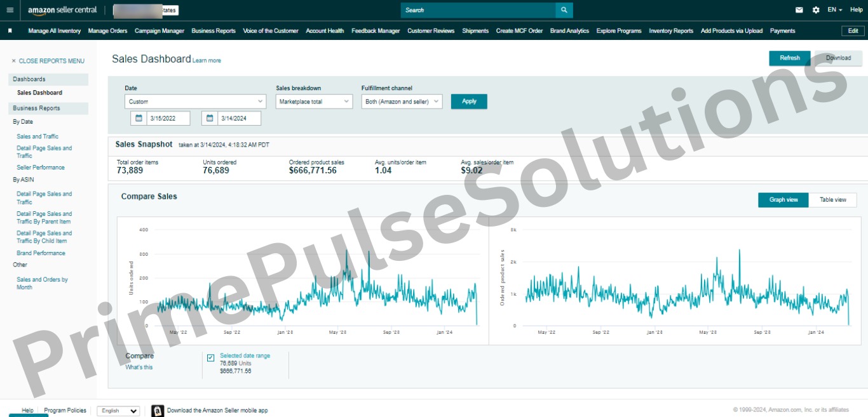This screenshot has width=868, height=417.
Task: Toggle the Selected date range checkbox
Action: [x=211, y=358]
